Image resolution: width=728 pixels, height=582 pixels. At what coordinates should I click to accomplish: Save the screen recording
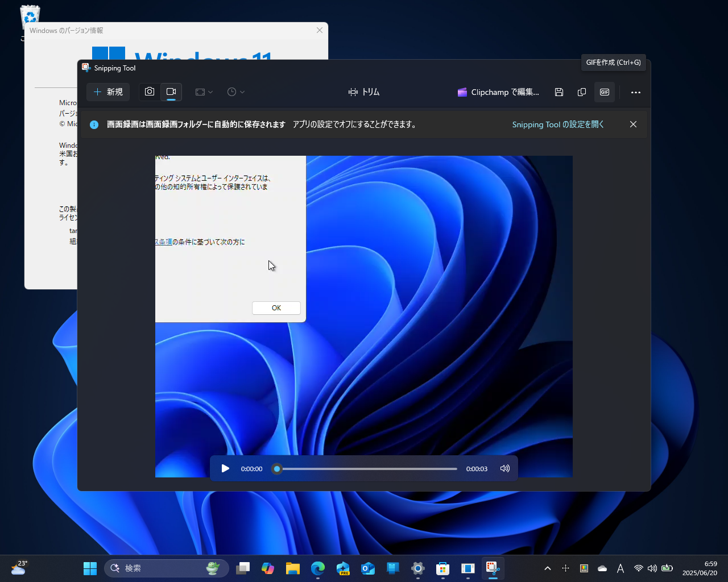click(559, 92)
